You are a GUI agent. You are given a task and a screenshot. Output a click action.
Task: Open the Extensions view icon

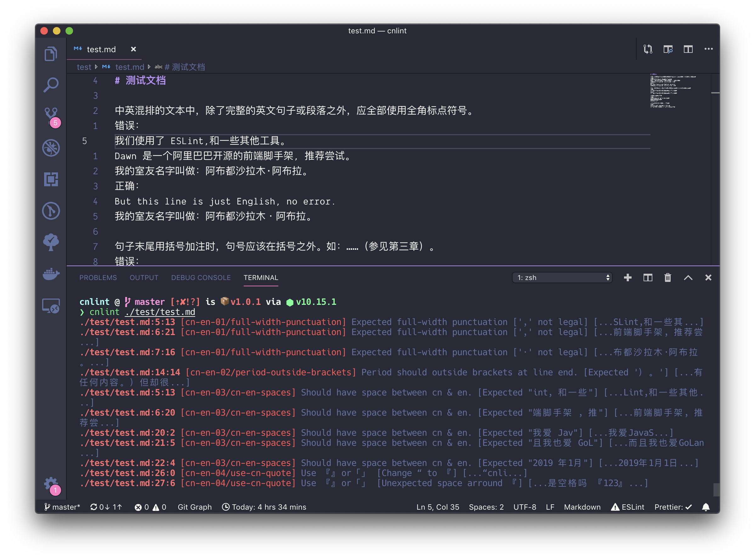(51, 179)
